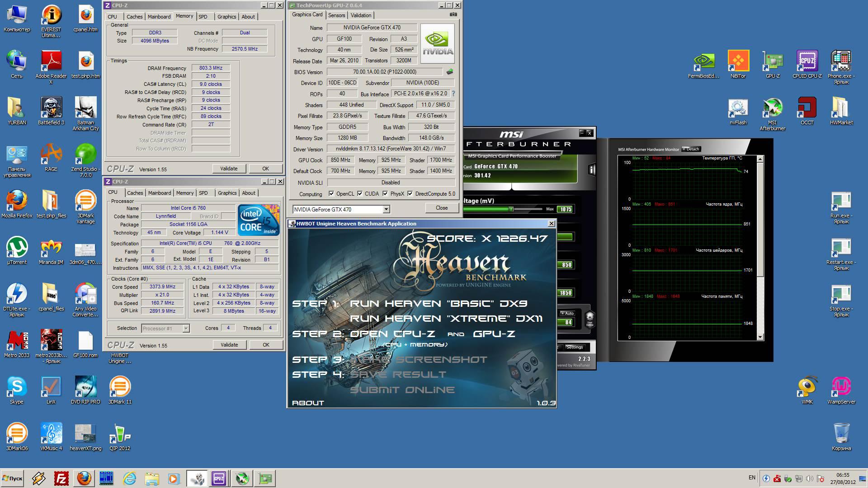Switch to the Validation tab in GPU-Z
Viewport: 868px width, 488px height.
click(x=361, y=15)
